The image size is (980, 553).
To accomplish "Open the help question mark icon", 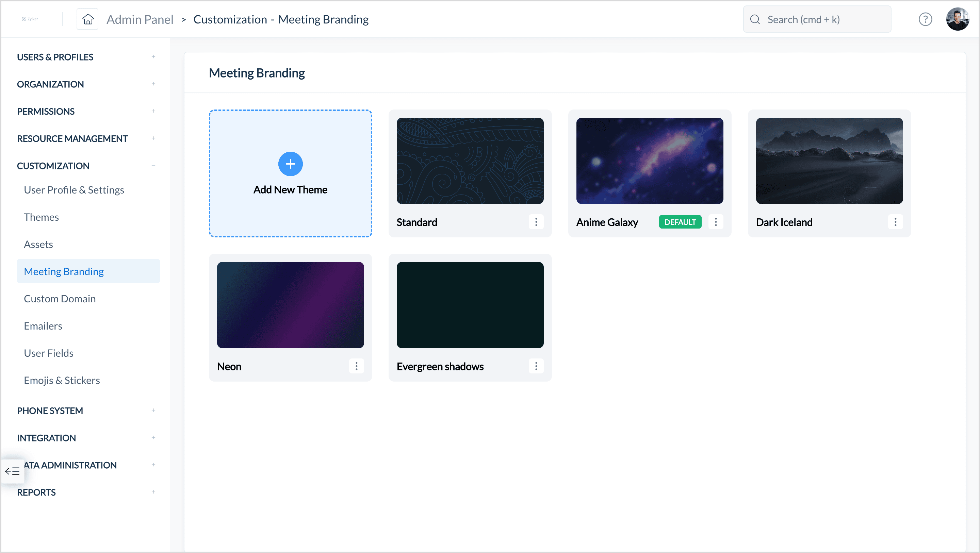I will (925, 19).
